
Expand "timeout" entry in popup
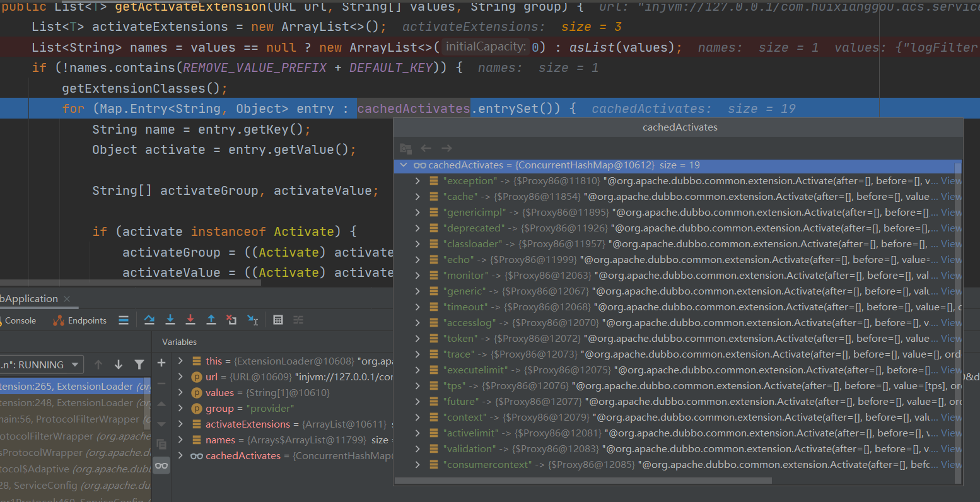(417, 307)
